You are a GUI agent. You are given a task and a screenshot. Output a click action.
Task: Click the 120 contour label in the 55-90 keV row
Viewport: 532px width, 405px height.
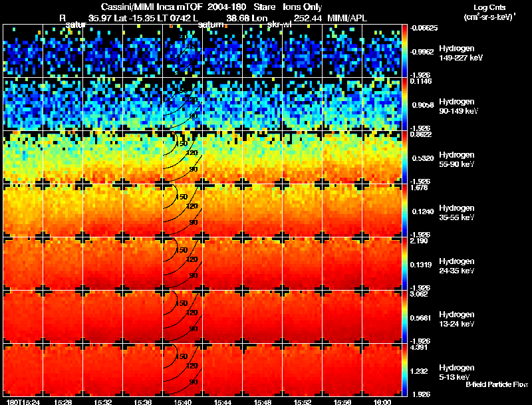coord(192,153)
